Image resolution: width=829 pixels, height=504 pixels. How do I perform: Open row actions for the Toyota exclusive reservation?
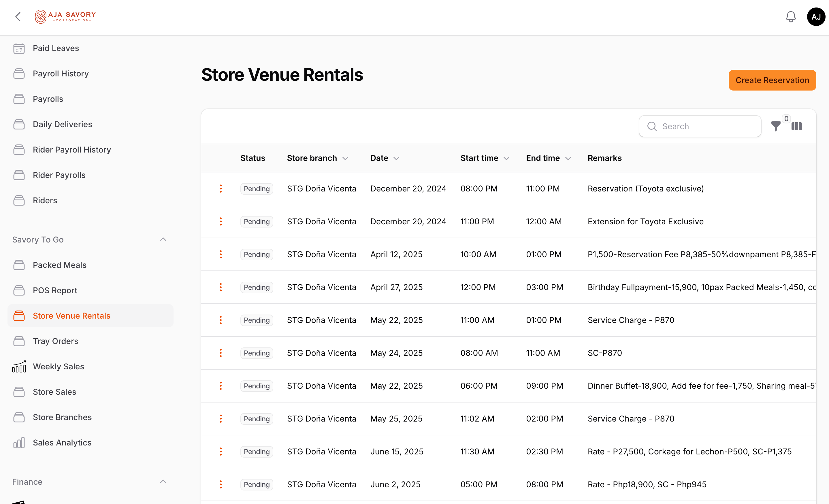click(x=221, y=188)
